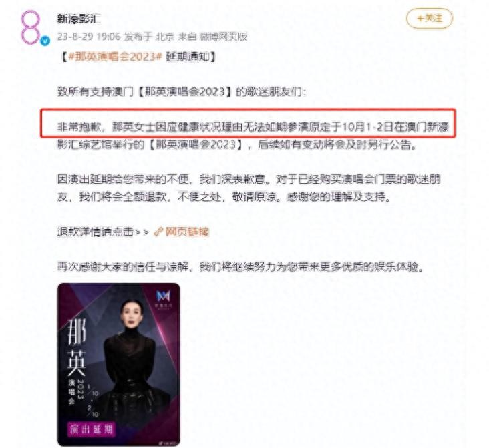The image size is (489, 448).
Task: Click the 发布于 北京 location text
Action: [x=149, y=37]
